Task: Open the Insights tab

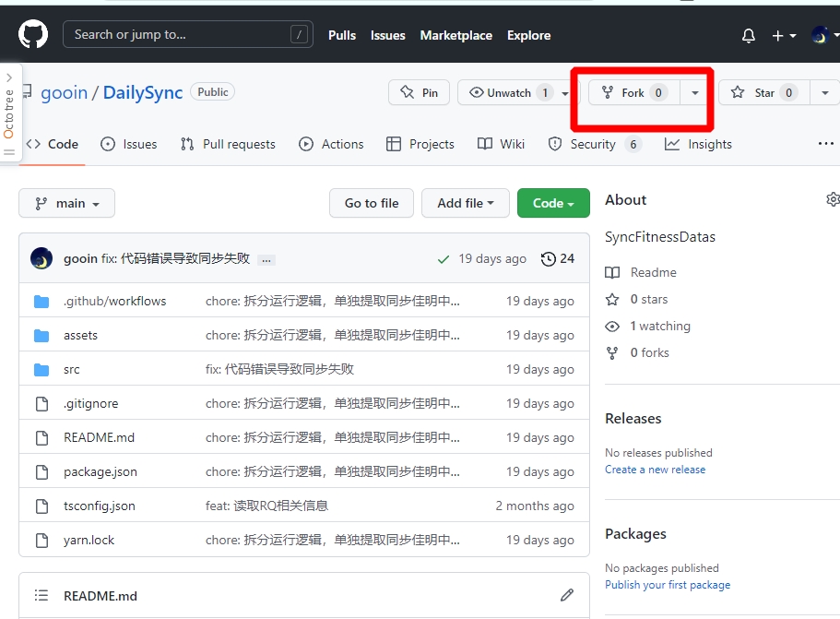Action: pos(698,144)
